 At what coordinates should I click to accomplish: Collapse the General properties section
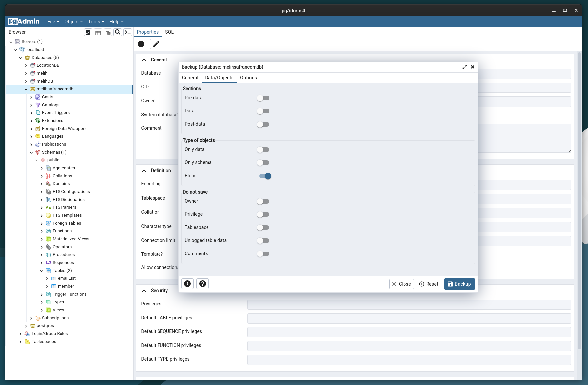pyautogui.click(x=144, y=60)
